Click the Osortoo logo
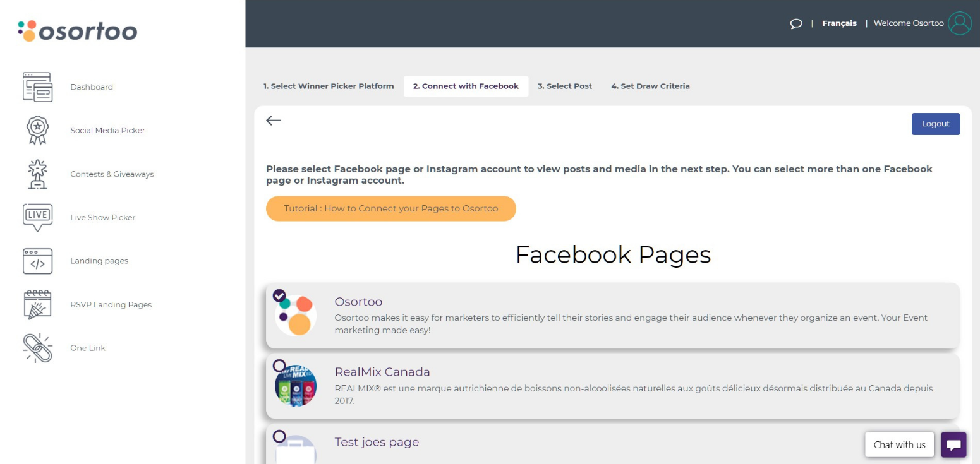980x464 pixels. (78, 31)
